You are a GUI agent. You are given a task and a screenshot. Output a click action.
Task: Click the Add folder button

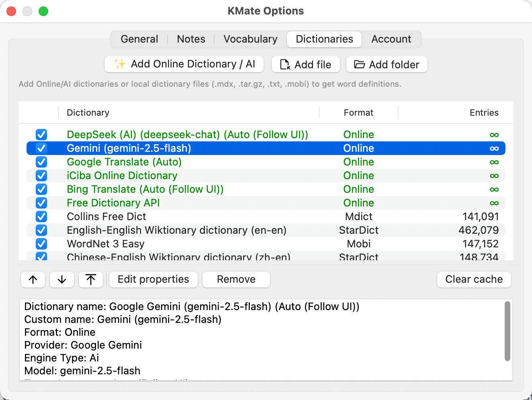click(387, 65)
